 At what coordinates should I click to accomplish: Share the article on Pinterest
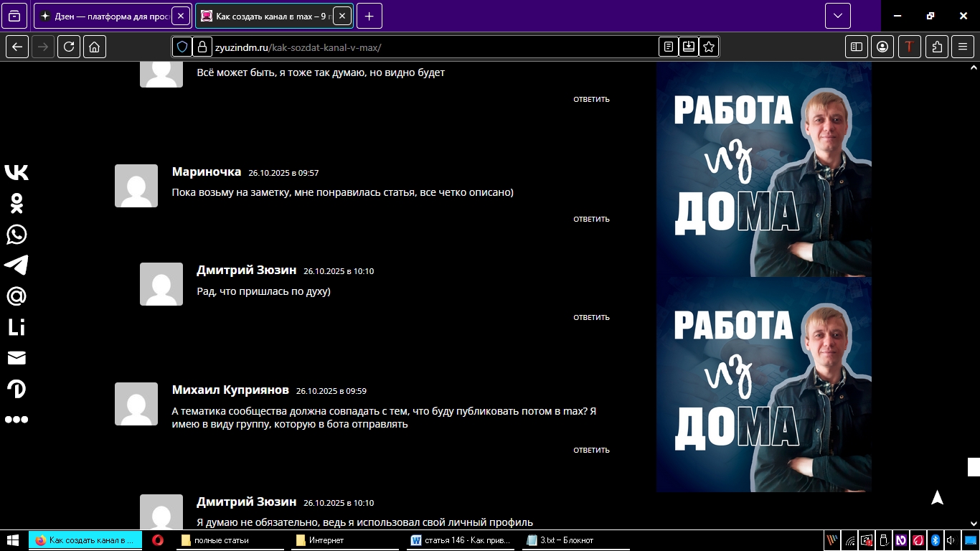coord(17,389)
